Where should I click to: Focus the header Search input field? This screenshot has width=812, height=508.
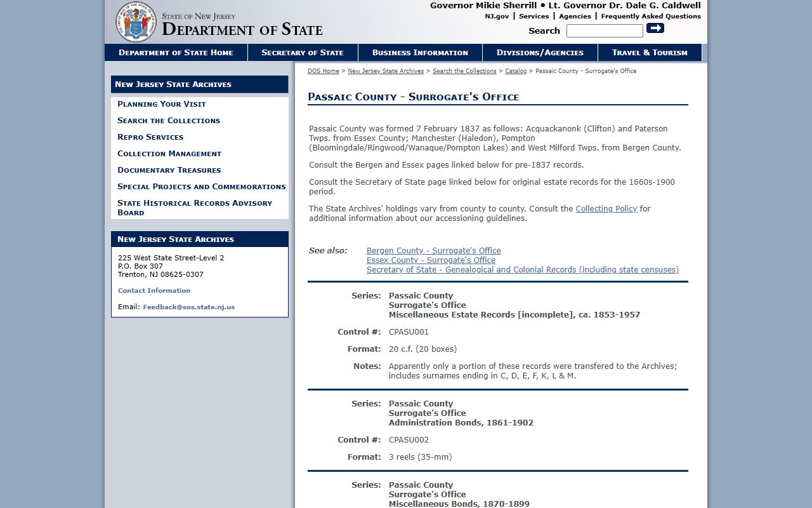[x=605, y=30]
